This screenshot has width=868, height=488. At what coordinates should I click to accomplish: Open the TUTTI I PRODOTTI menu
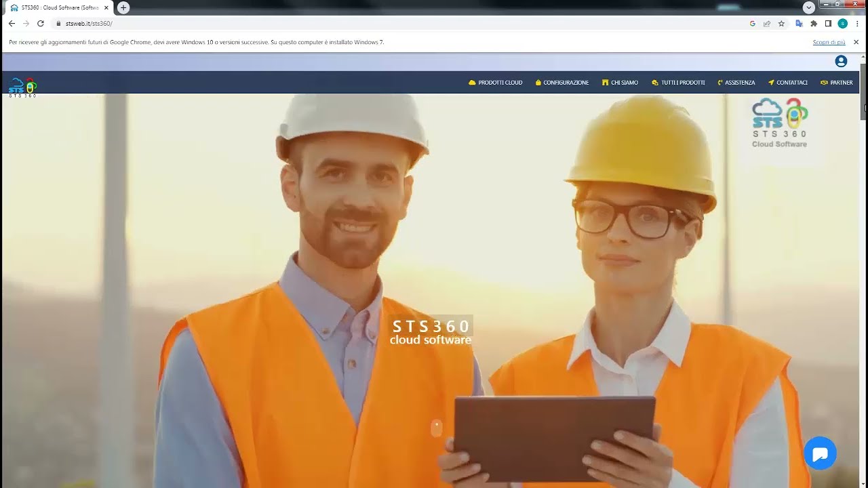click(678, 83)
